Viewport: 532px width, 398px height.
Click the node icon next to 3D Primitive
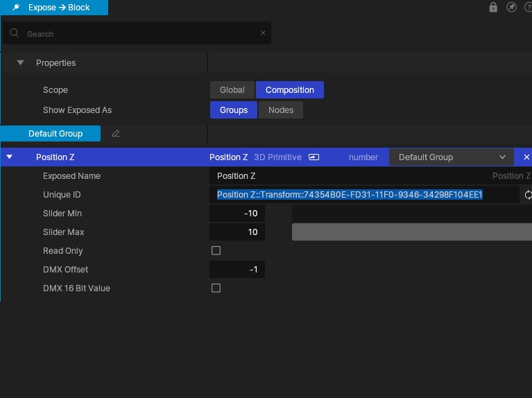point(314,157)
